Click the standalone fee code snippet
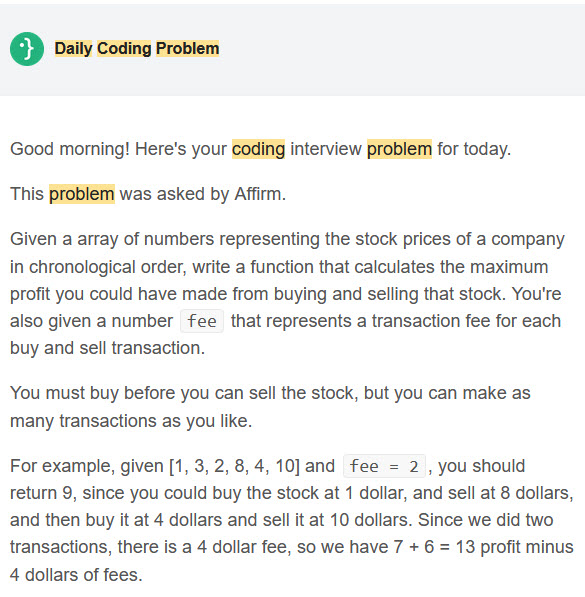This screenshot has height=597, width=585. coord(202,321)
